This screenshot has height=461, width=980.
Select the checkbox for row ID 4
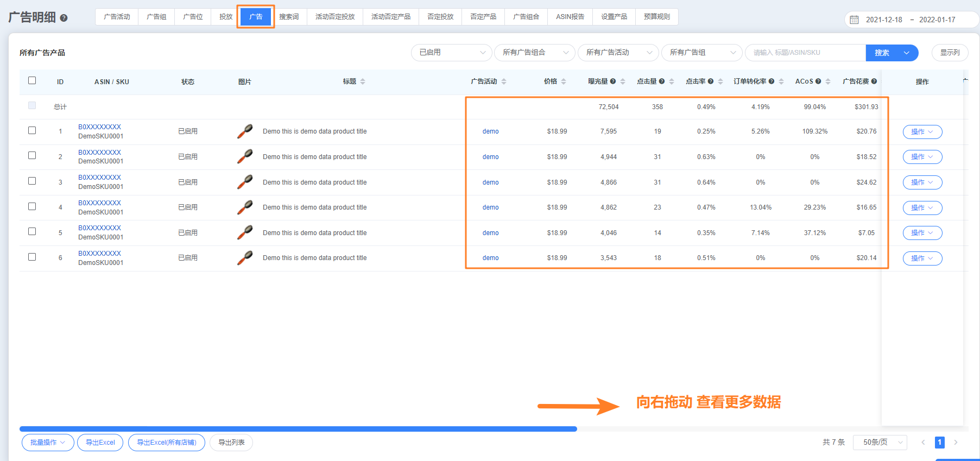32,206
